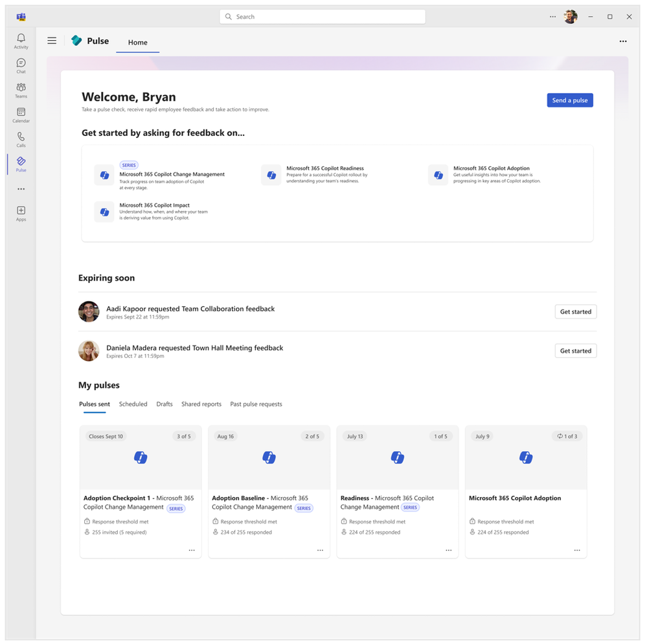This screenshot has height=644, width=647.
Task: Open the Teams sidebar icon
Action: 21,91
